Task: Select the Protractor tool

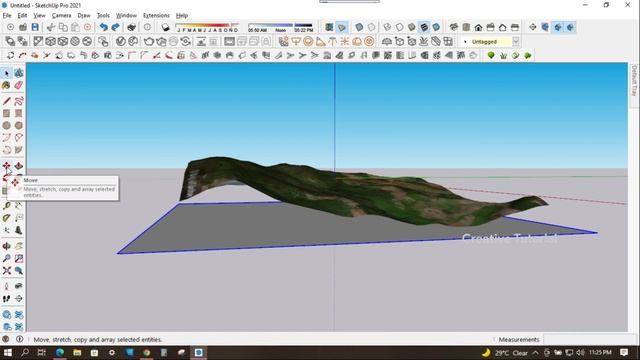Action: point(7,218)
